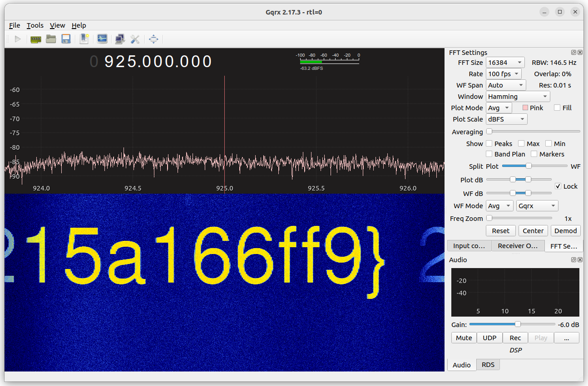Open the WF Mode dropdown showing Gqrx
The image size is (588, 386).
pyautogui.click(x=537, y=205)
